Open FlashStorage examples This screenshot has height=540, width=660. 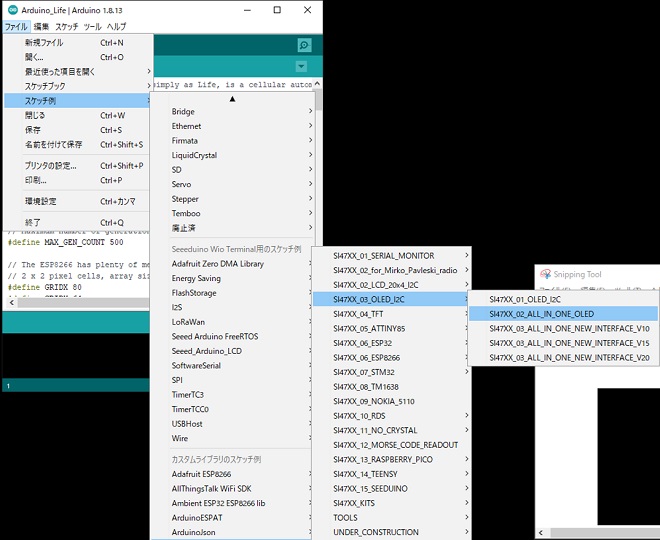pos(233,293)
